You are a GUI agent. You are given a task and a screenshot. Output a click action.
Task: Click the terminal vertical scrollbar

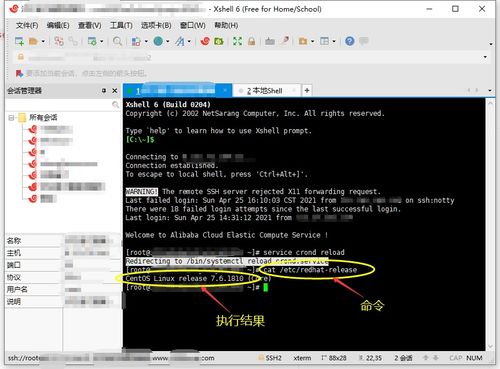(x=490, y=224)
